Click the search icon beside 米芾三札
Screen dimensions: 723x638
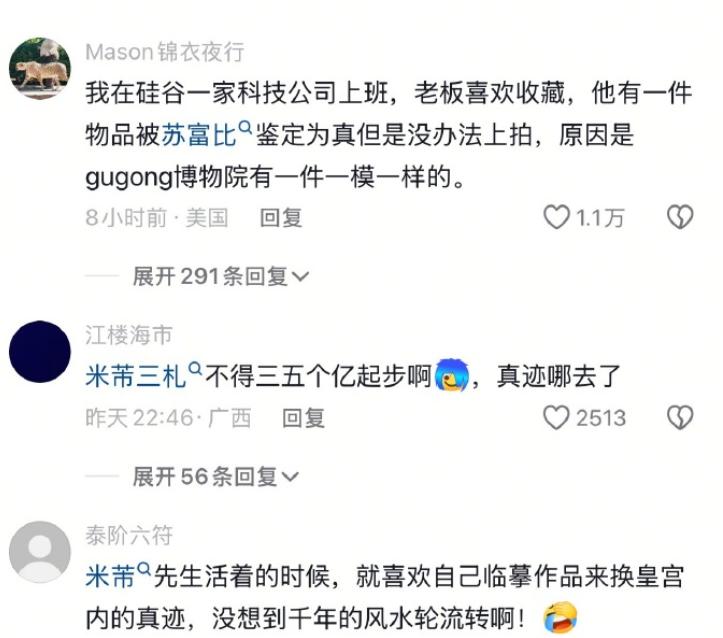click(x=196, y=368)
